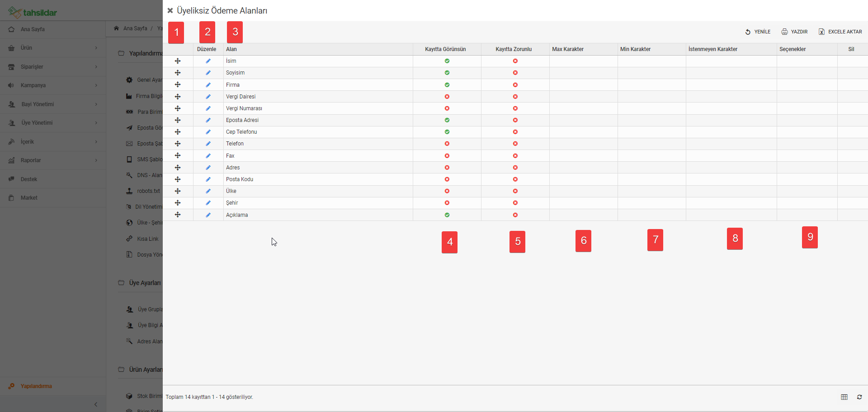Click the move handle of Firma row
The height and width of the screenshot is (412, 868).
[x=178, y=85]
